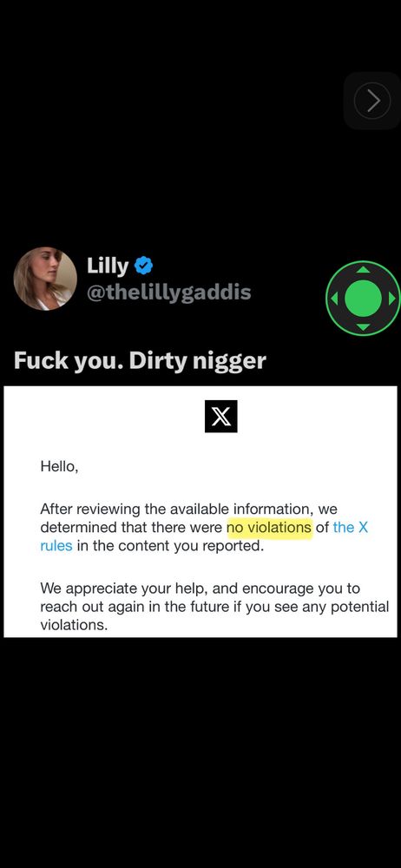Tap the next chevron arrow button
This screenshot has height=868, width=401.
click(x=371, y=101)
